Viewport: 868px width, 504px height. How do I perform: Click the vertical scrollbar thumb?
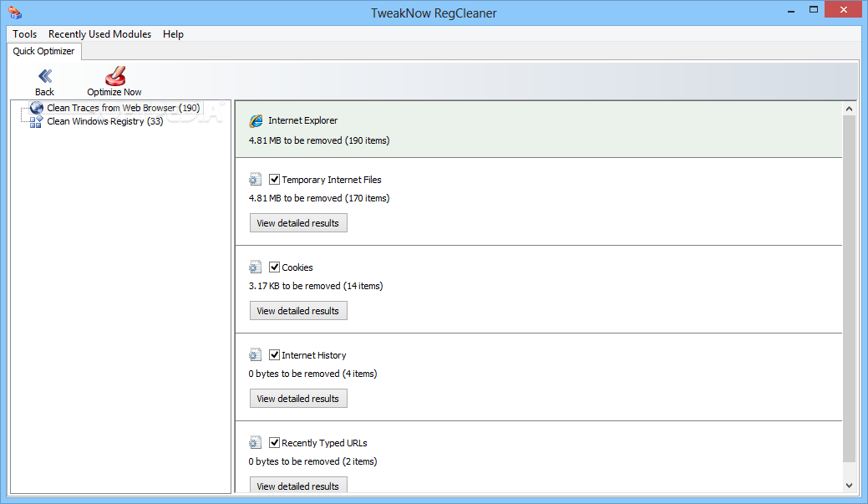coord(849,288)
